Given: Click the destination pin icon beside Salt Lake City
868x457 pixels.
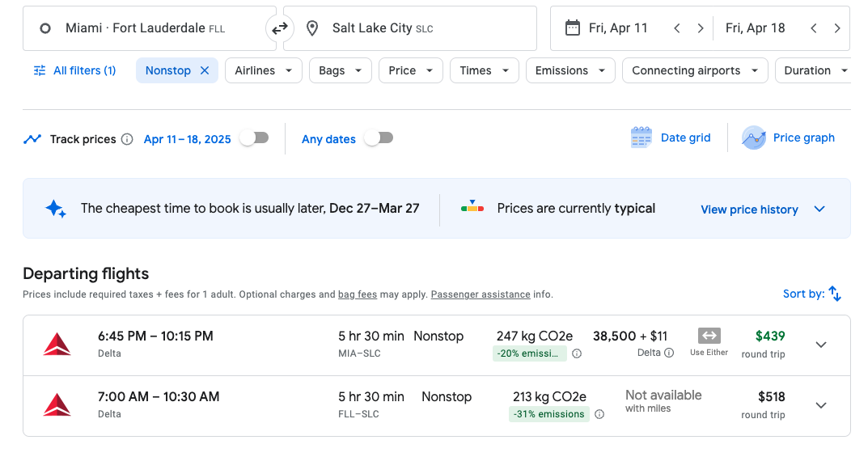Looking at the screenshot, I should [x=312, y=28].
